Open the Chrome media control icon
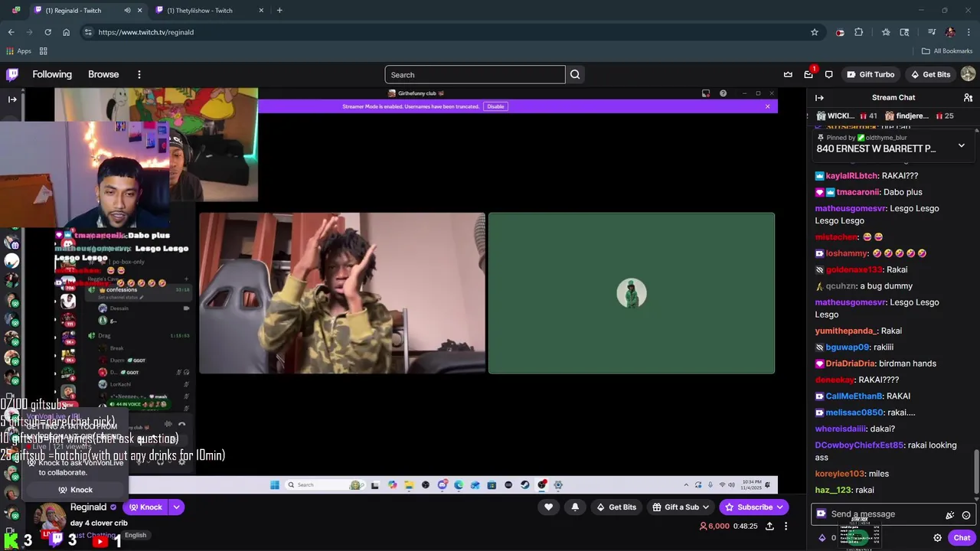 coord(932,32)
